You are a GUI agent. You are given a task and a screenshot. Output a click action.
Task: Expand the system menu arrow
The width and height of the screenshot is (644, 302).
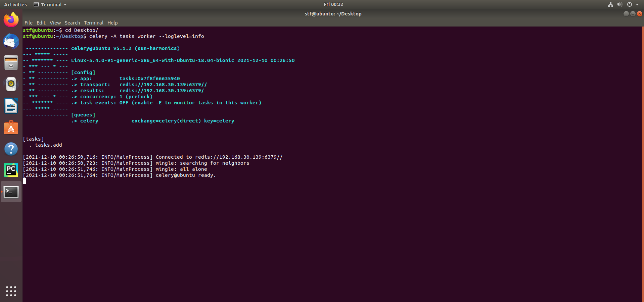637,4
